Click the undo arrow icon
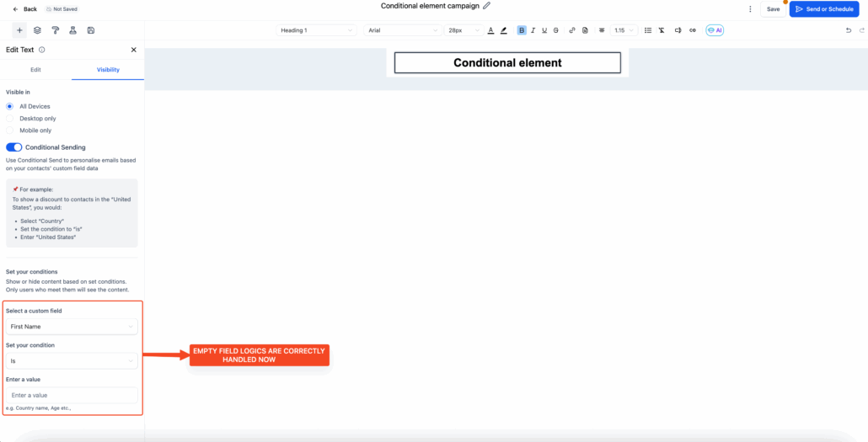868x442 pixels. [848, 30]
